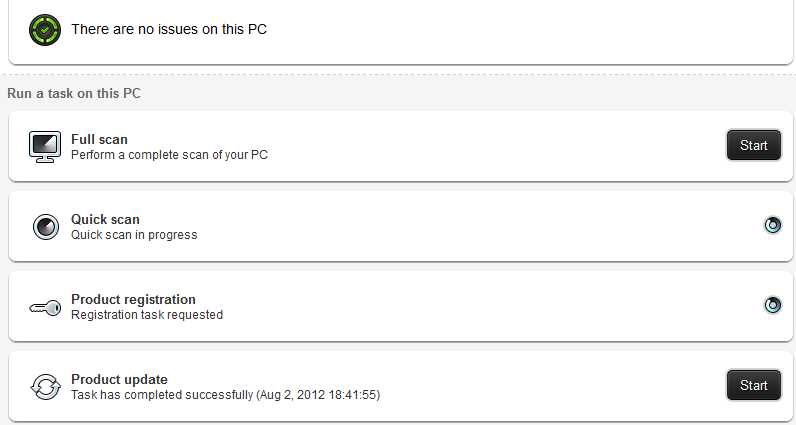Select the Quick scan title
The image size is (796, 425).
105,219
